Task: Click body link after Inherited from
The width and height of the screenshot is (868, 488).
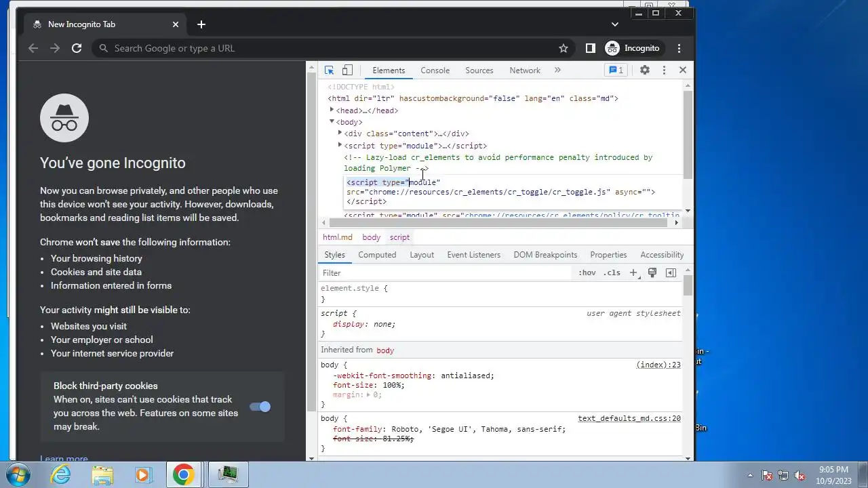Action: tap(385, 350)
